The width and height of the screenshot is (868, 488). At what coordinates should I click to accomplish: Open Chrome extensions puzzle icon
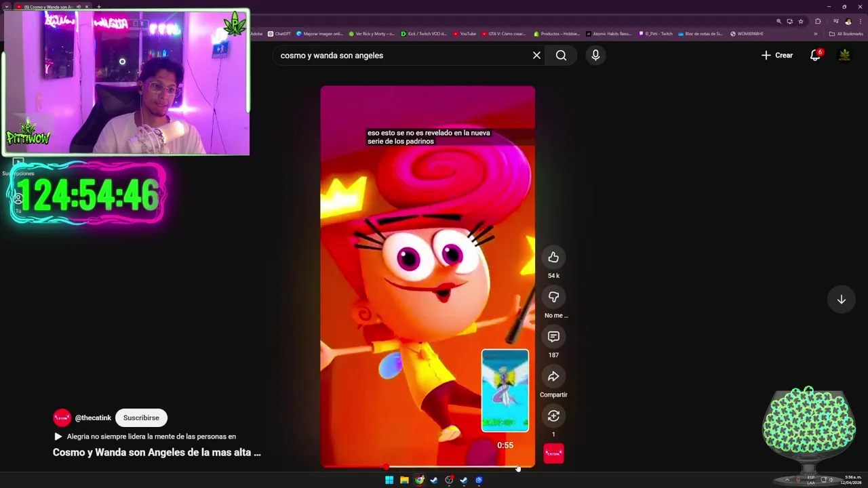[818, 21]
